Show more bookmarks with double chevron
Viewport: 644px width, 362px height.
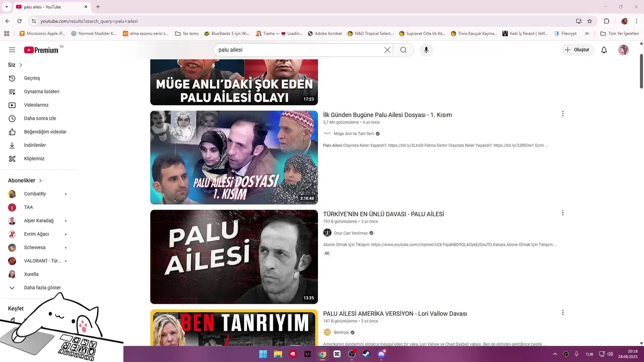click(587, 34)
